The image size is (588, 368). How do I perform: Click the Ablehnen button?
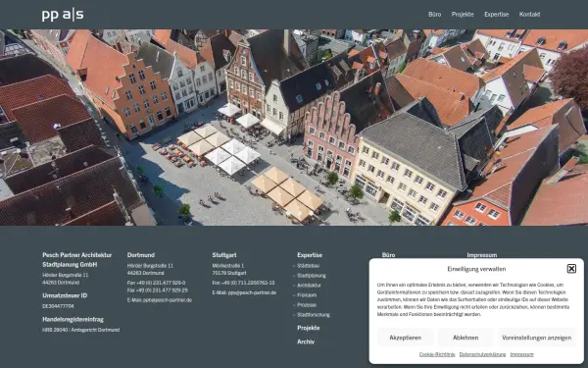465,338
